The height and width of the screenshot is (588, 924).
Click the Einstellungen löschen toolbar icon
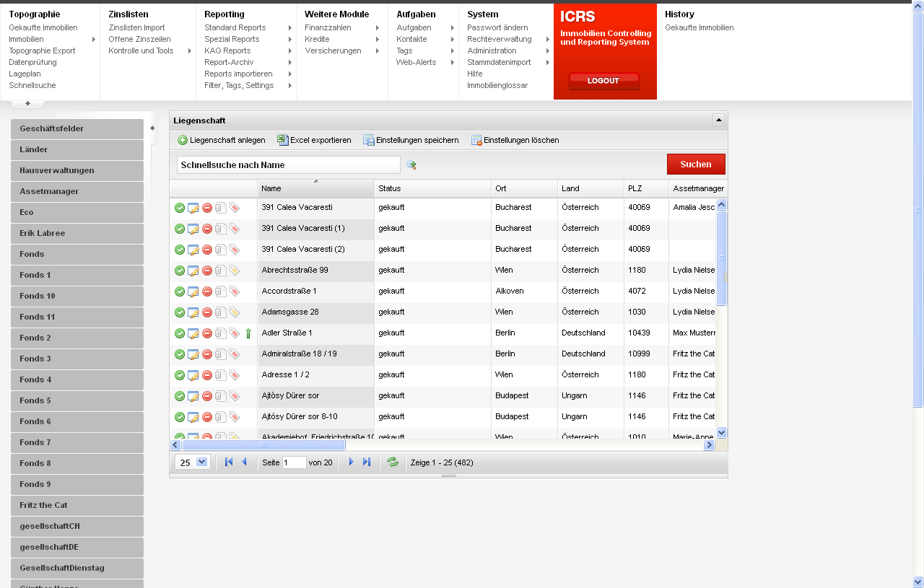(476, 140)
